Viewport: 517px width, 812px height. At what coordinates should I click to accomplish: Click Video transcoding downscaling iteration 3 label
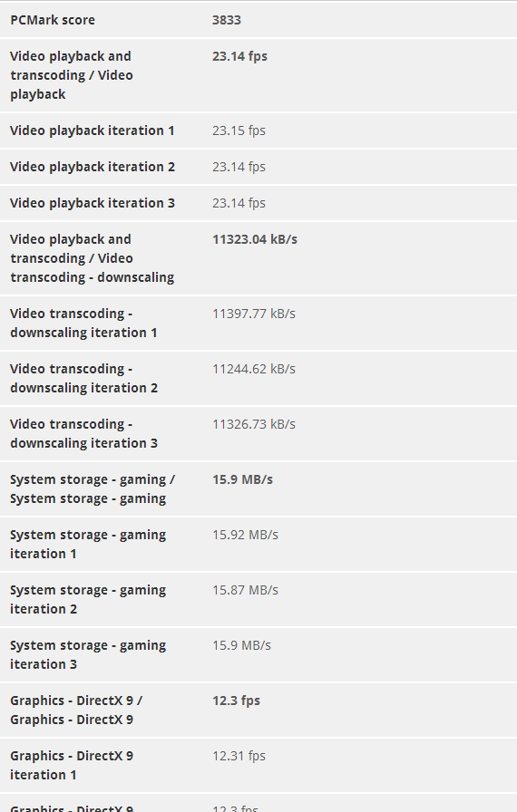[83, 433]
